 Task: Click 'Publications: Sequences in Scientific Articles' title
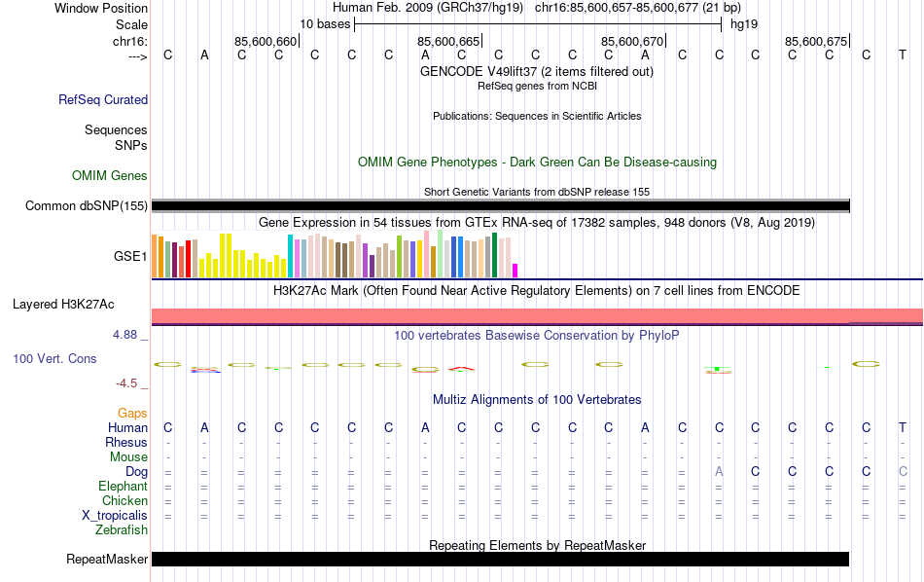click(x=537, y=116)
